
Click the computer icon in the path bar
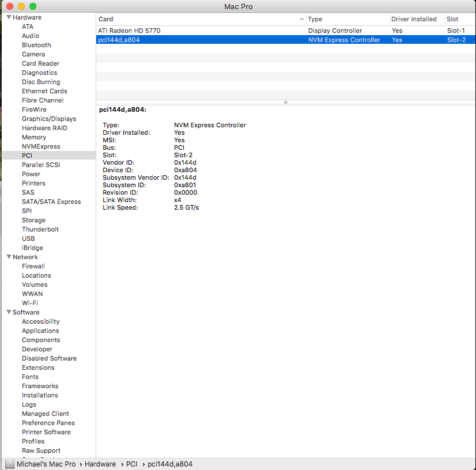tap(10, 464)
